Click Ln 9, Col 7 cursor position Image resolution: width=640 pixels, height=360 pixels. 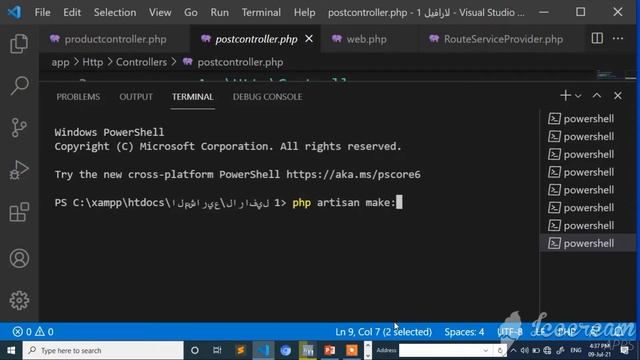pyautogui.click(x=383, y=332)
